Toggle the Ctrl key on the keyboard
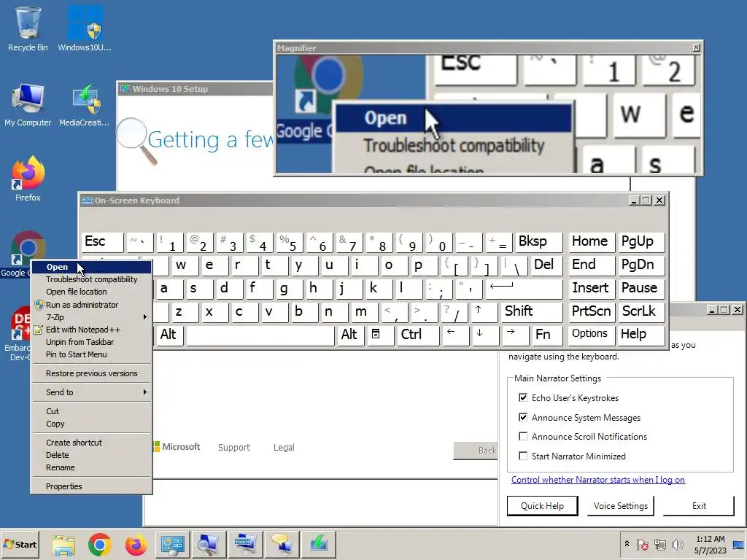 (x=417, y=335)
